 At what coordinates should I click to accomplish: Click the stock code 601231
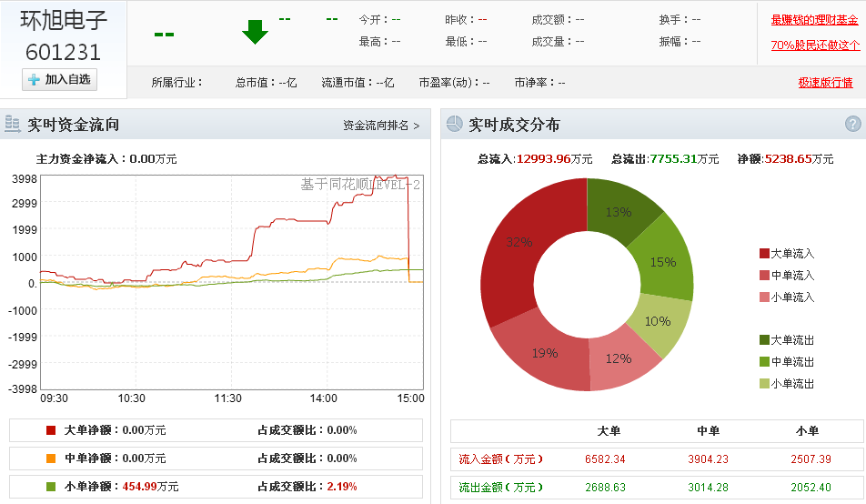click(63, 53)
